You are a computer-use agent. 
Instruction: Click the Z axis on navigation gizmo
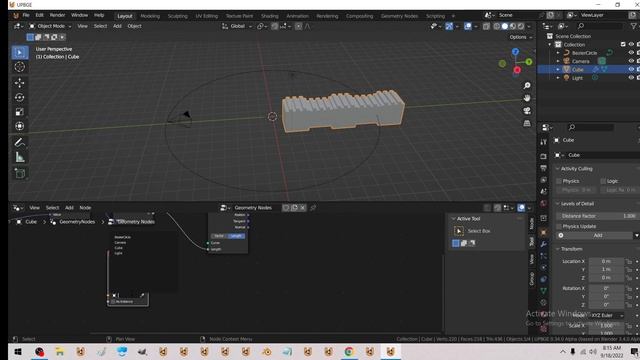(516, 52)
